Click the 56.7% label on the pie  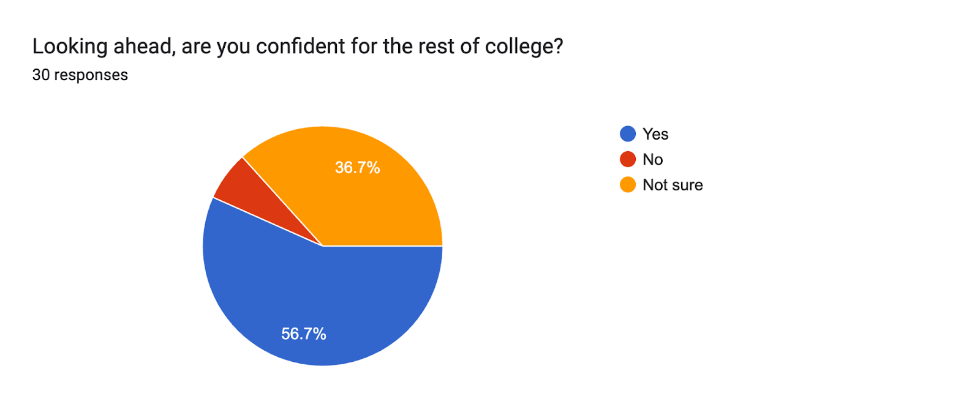click(x=304, y=334)
